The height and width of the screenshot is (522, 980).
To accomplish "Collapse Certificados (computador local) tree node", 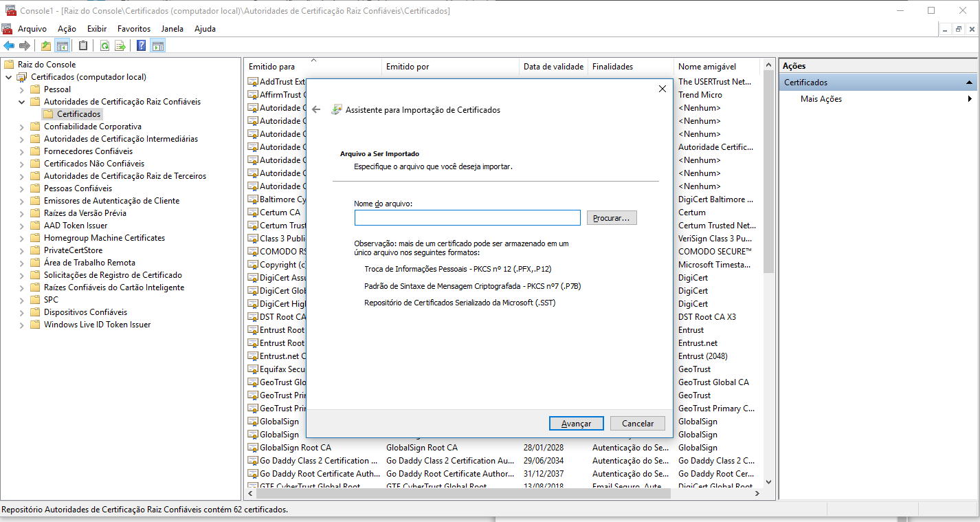I will pos(9,77).
